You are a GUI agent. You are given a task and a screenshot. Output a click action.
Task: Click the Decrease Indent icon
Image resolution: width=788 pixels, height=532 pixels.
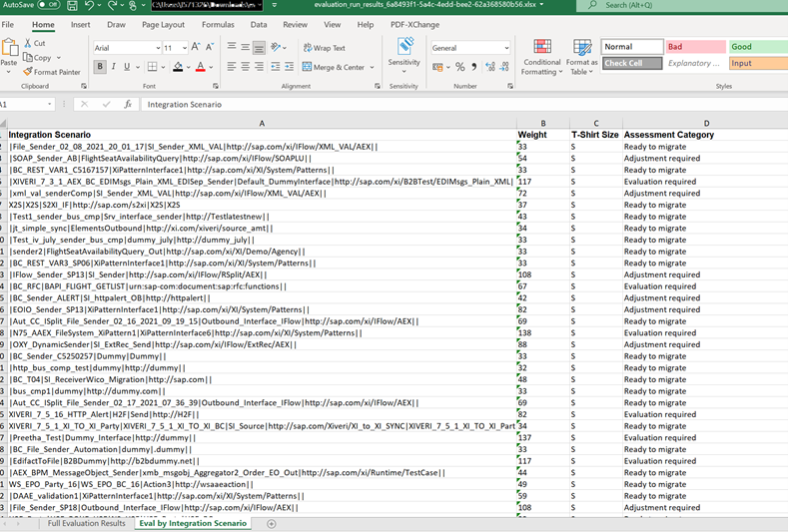click(x=276, y=66)
